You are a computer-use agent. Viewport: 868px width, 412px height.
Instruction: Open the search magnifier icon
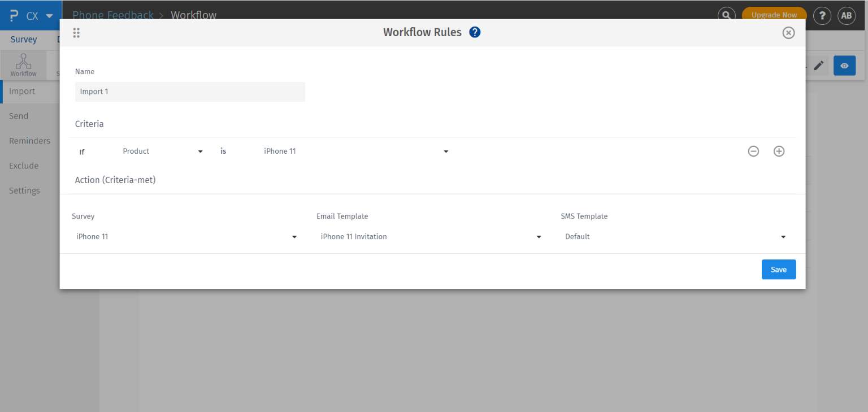pos(726,15)
